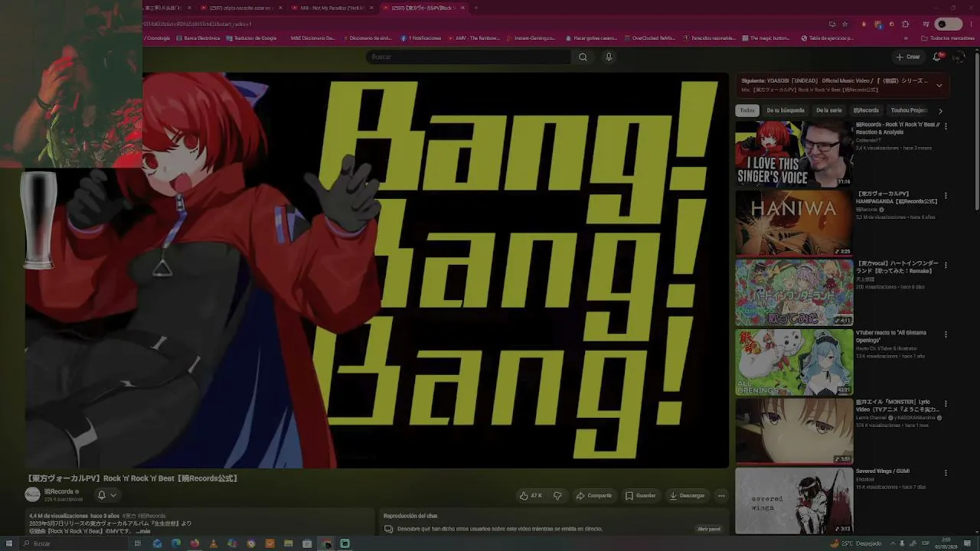Open the HANIWA video thumbnail
Viewport: 980px width, 551px height.
tap(794, 223)
